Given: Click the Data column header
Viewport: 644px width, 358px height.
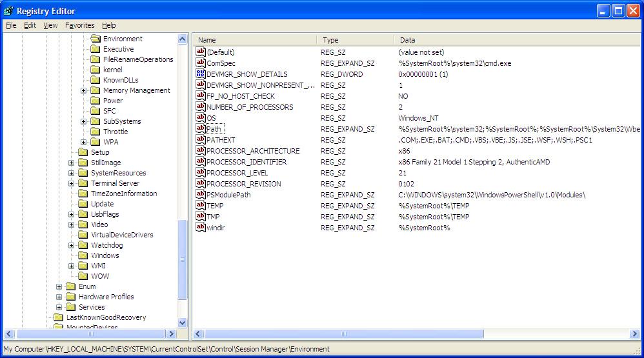Looking at the screenshot, I should 516,40.
